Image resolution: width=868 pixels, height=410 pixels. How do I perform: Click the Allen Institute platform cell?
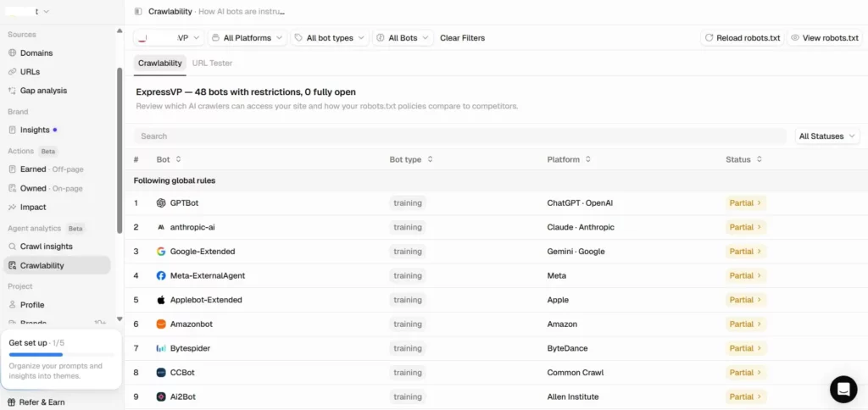(573, 396)
